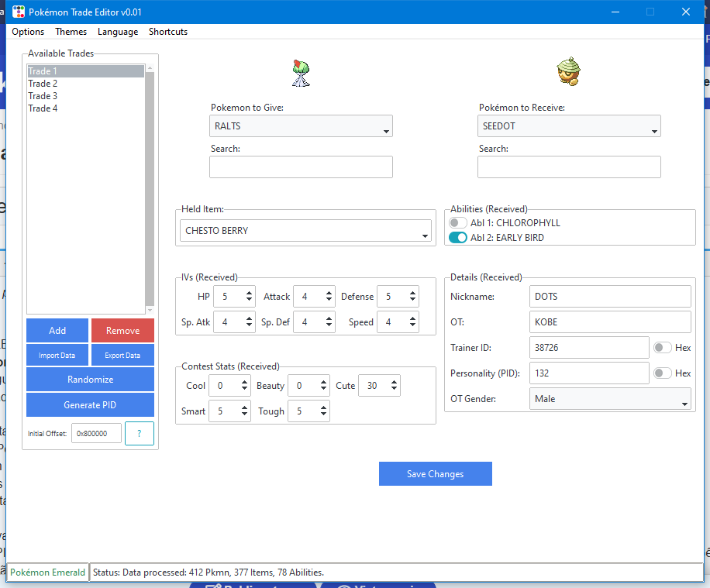
Task: Expand the Pokémon to Receive dropdown
Action: pyautogui.click(x=569, y=126)
